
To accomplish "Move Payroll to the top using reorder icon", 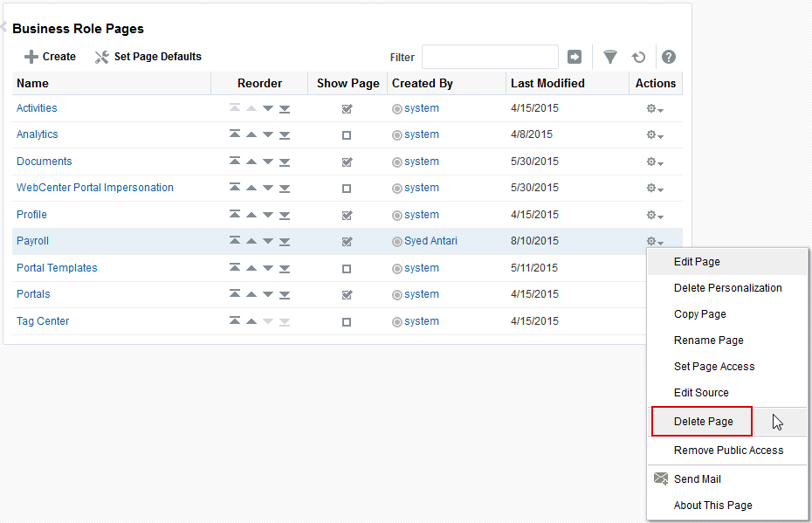I will pyautogui.click(x=235, y=241).
